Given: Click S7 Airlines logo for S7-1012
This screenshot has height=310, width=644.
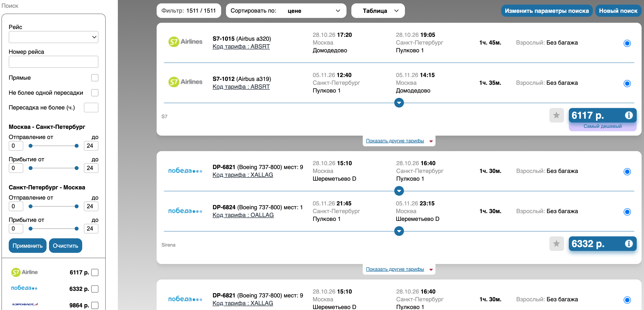Looking at the screenshot, I should (x=185, y=82).
